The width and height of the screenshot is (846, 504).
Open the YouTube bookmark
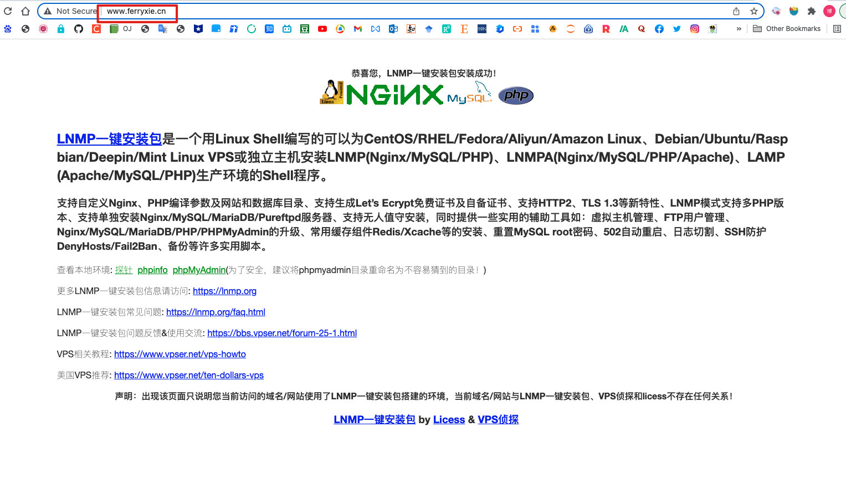coord(322,29)
